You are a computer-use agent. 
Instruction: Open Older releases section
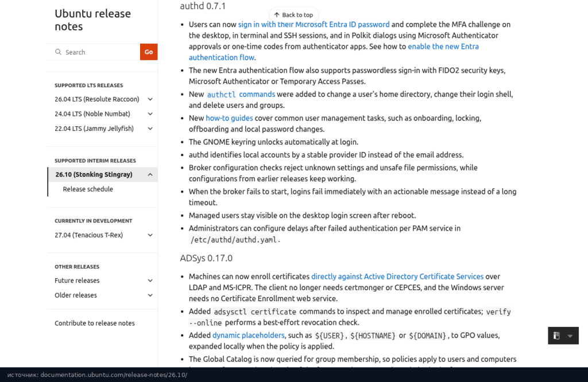pyautogui.click(x=76, y=295)
